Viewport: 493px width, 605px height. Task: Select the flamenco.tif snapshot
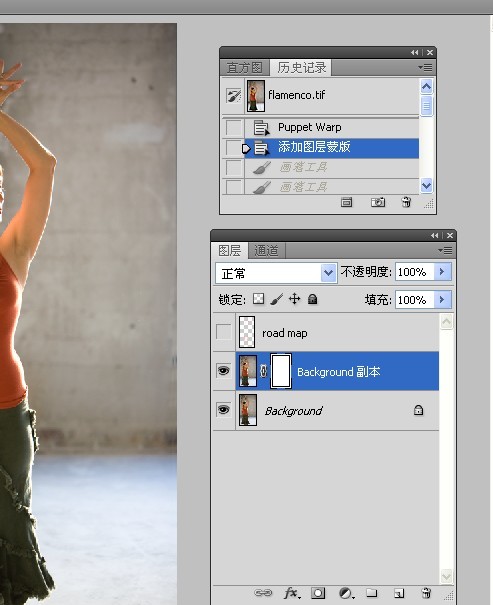coord(332,95)
